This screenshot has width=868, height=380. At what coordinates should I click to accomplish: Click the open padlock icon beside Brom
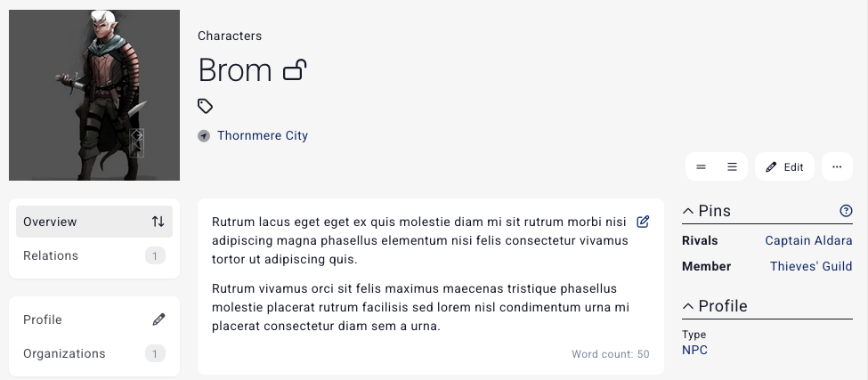tap(295, 69)
